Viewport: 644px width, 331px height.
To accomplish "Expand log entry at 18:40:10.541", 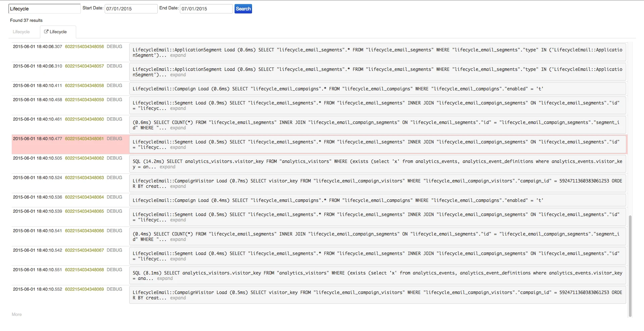I will 178,240.
